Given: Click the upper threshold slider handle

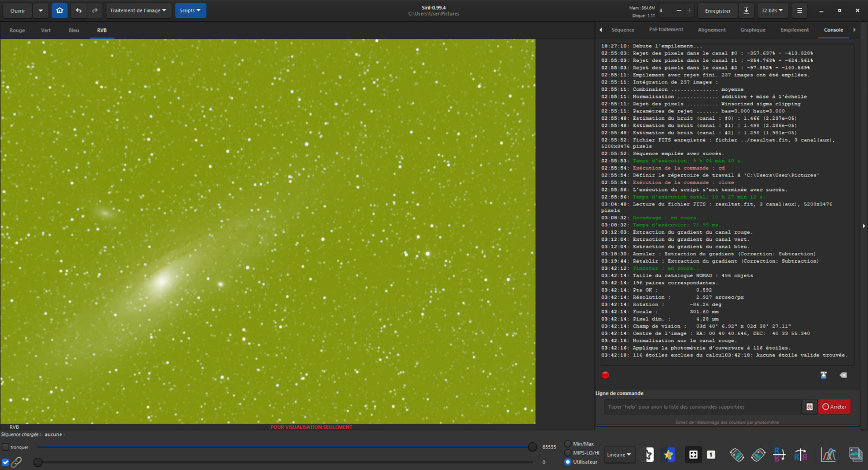Looking at the screenshot, I should 532,447.
